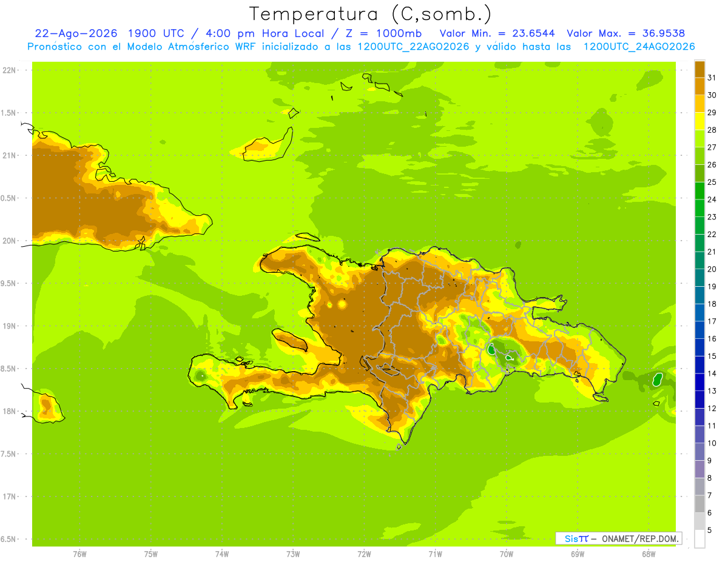Click legend swatch between 30 and 31
This screenshot has height=562, width=728.
click(699, 86)
